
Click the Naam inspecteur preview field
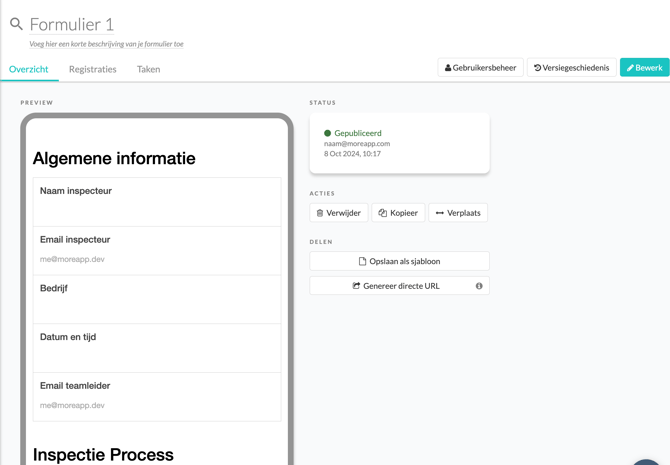[157, 201]
